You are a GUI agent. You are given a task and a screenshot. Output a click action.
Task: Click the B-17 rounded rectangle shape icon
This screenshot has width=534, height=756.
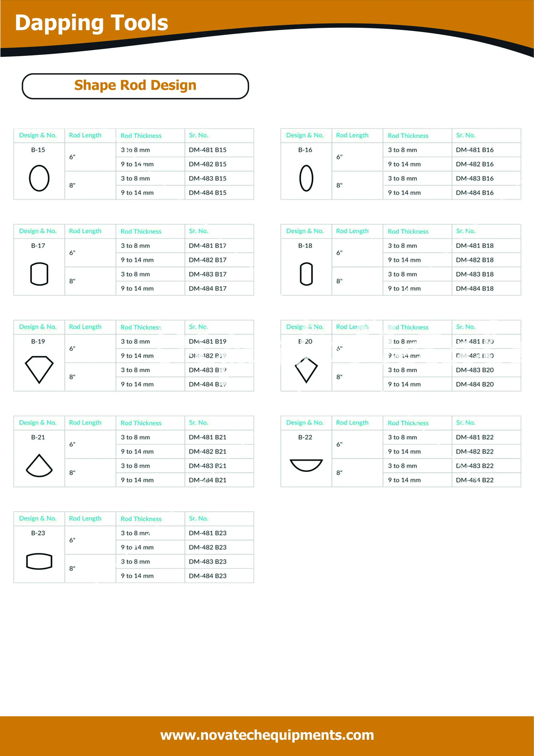39,274
